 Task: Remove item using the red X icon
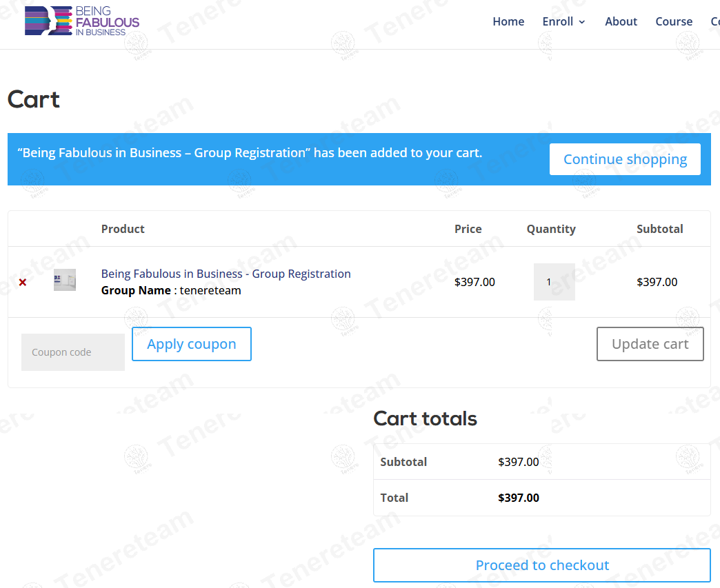[x=23, y=283]
